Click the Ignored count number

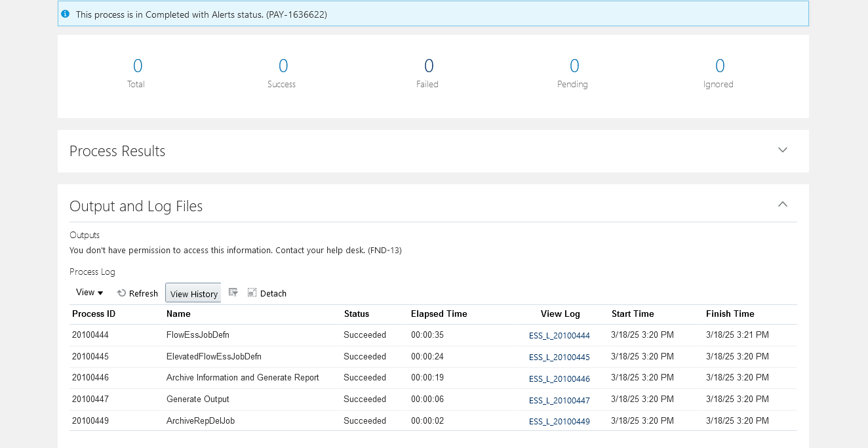[719, 66]
